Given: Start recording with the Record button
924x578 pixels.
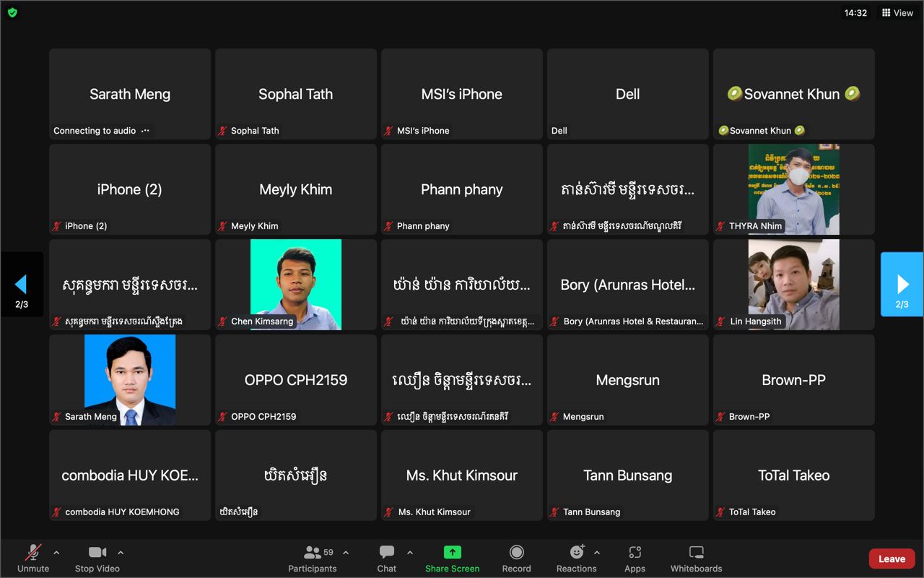Looking at the screenshot, I should 516,558.
